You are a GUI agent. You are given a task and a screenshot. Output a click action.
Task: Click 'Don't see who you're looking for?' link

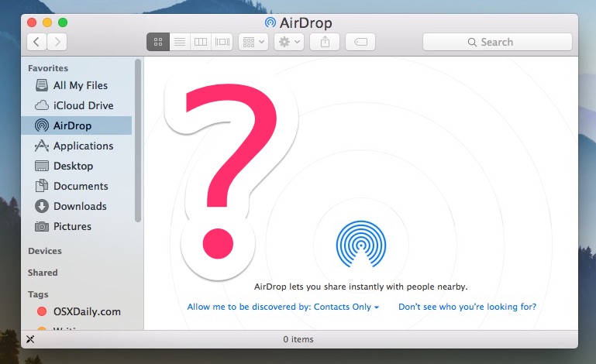click(x=467, y=307)
